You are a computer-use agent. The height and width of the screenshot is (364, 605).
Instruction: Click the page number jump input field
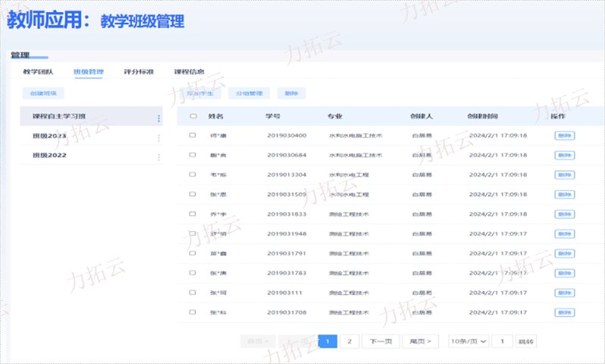pyautogui.click(x=503, y=341)
